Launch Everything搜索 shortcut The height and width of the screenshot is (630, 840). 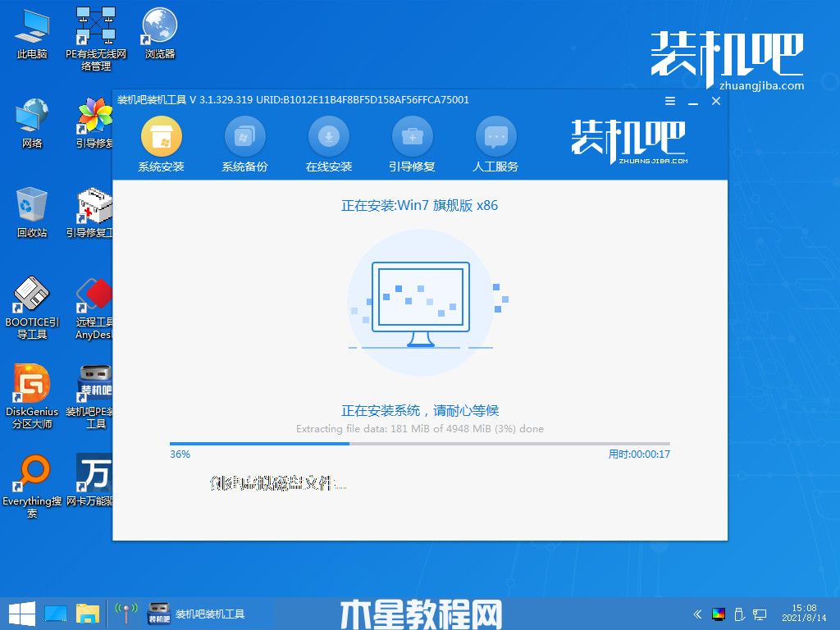pyautogui.click(x=32, y=486)
